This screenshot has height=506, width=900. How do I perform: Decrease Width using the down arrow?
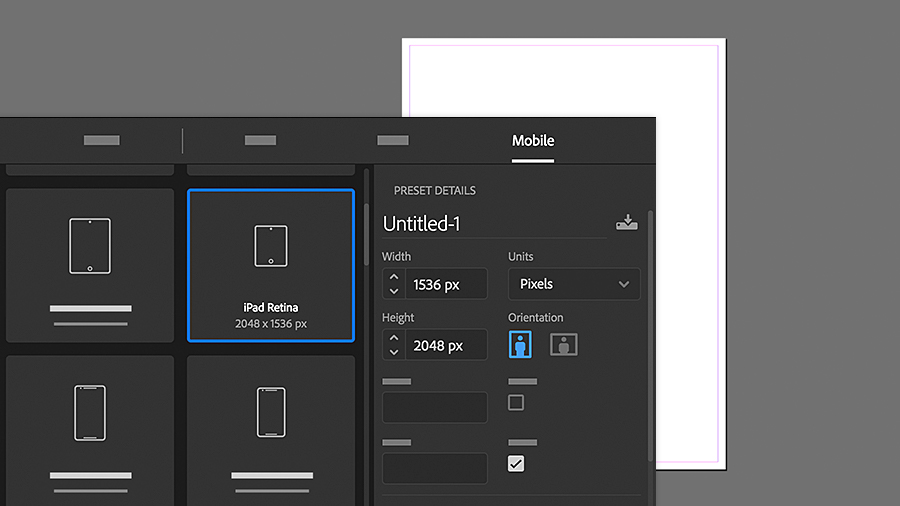tap(394, 291)
